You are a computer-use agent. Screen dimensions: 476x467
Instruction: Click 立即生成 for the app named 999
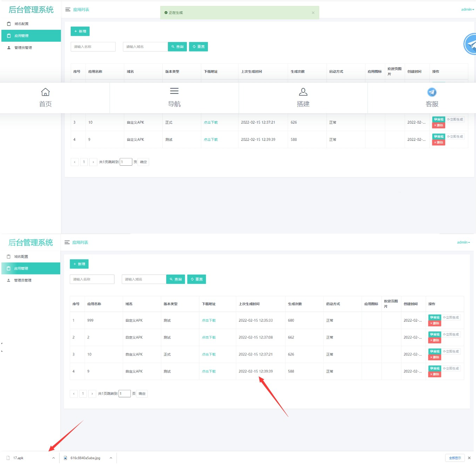pos(451,317)
